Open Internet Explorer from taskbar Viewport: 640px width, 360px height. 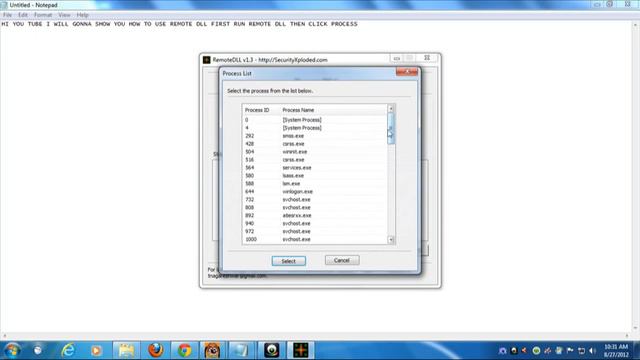click(x=68, y=350)
